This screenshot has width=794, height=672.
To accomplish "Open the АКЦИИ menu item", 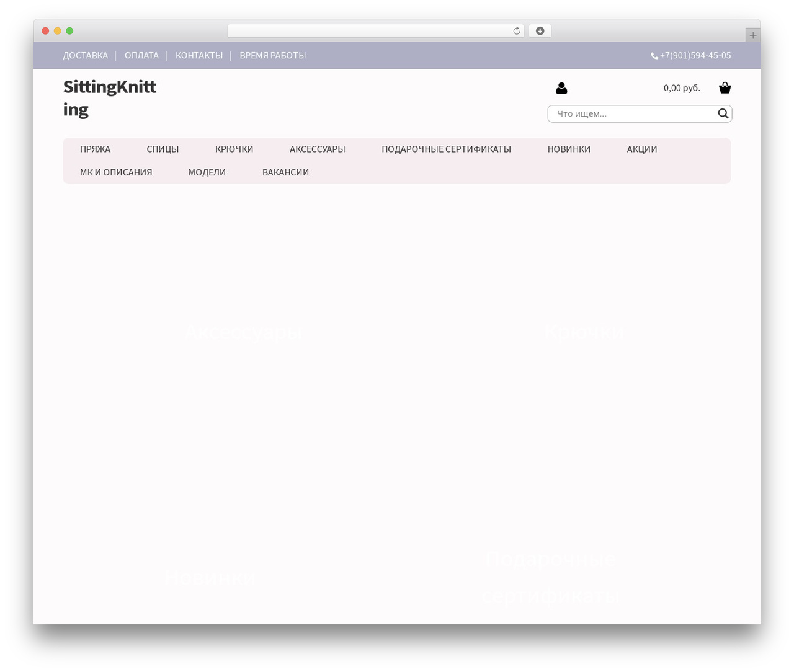I will point(642,149).
